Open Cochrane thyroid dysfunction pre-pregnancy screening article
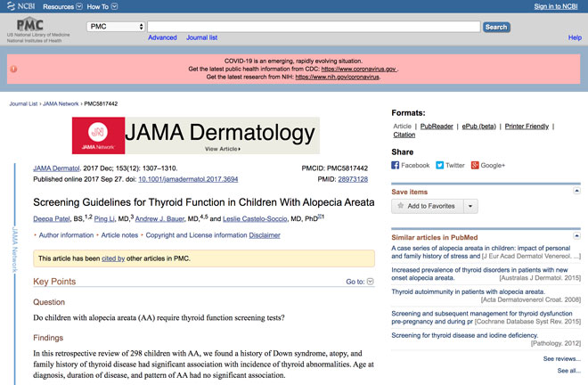The height and width of the screenshot is (385, 588). click(x=482, y=317)
